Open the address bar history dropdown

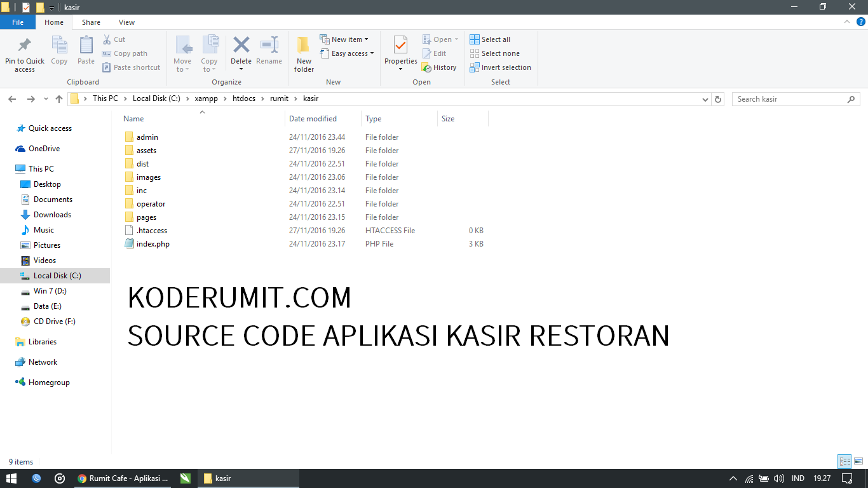coord(705,98)
